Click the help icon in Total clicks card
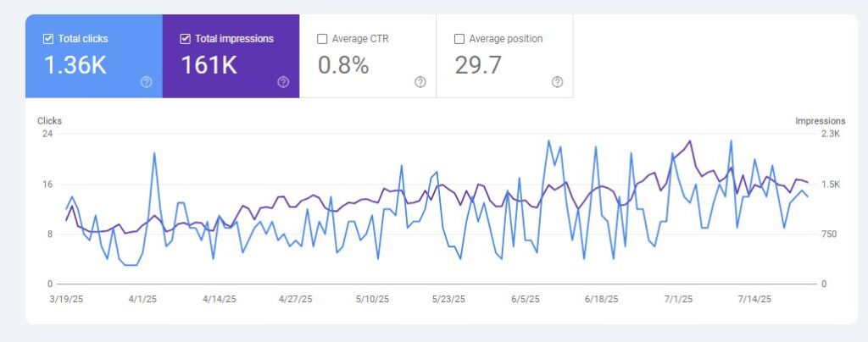The width and height of the screenshot is (868, 342). tap(147, 82)
